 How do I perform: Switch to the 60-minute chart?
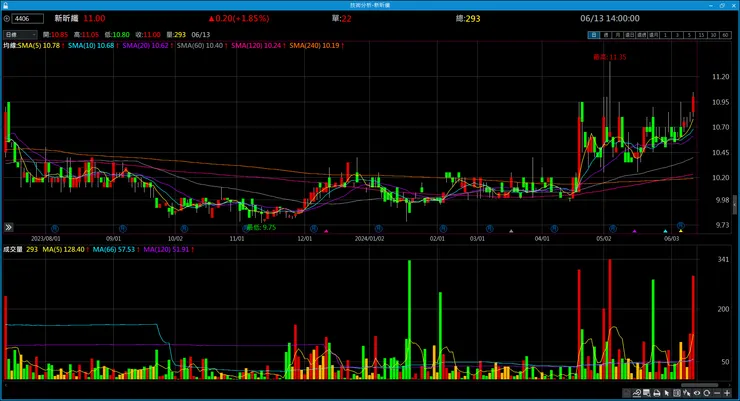click(x=725, y=35)
